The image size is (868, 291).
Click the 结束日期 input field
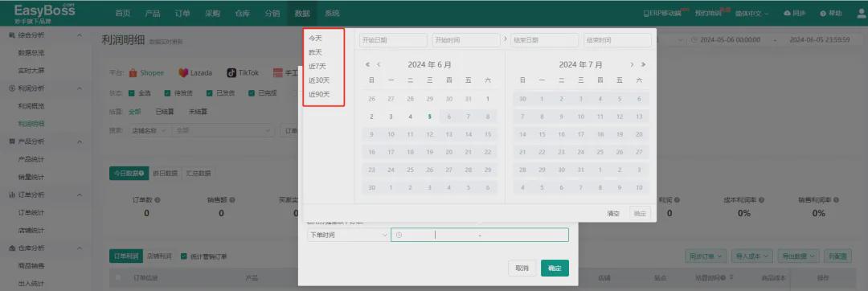click(545, 40)
